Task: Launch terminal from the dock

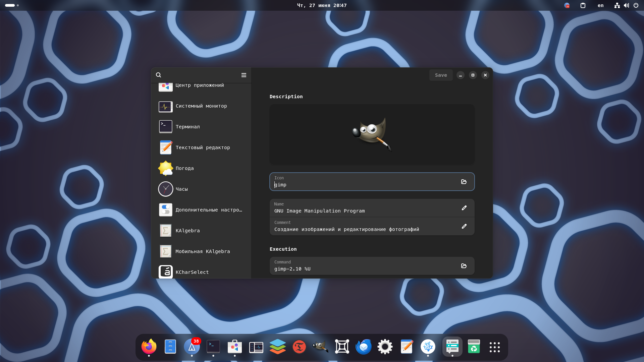Action: pyautogui.click(x=213, y=347)
